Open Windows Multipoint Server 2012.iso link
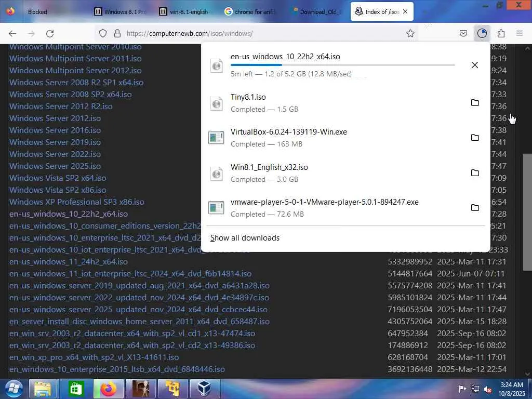 75,70
